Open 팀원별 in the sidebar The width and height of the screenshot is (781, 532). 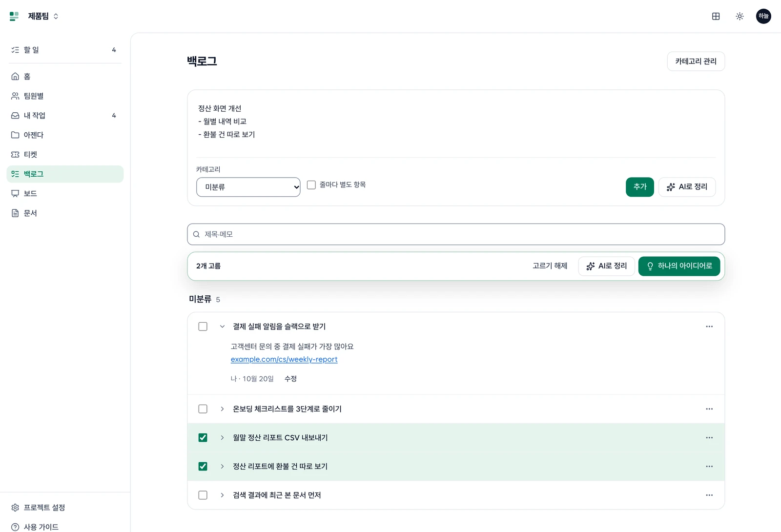point(65,96)
